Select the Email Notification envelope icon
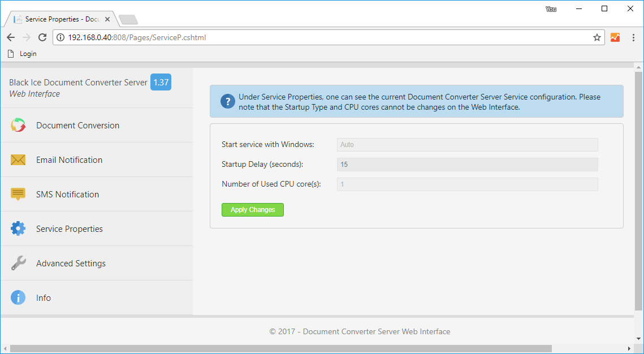Image resolution: width=644 pixels, height=354 pixels. pyautogui.click(x=18, y=160)
